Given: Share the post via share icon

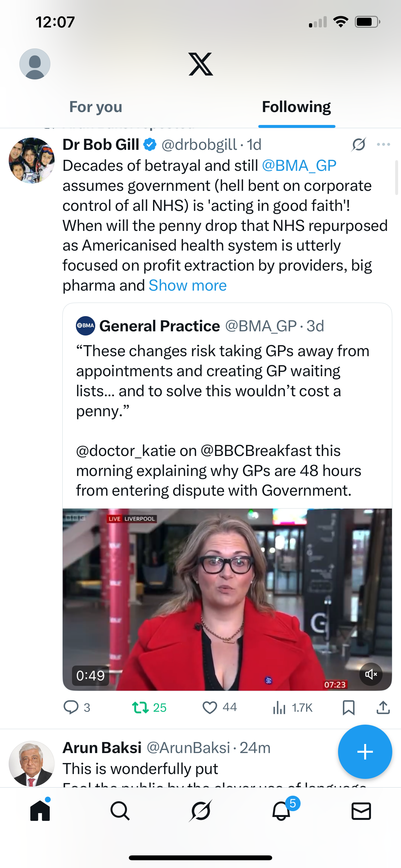Looking at the screenshot, I should point(383,707).
